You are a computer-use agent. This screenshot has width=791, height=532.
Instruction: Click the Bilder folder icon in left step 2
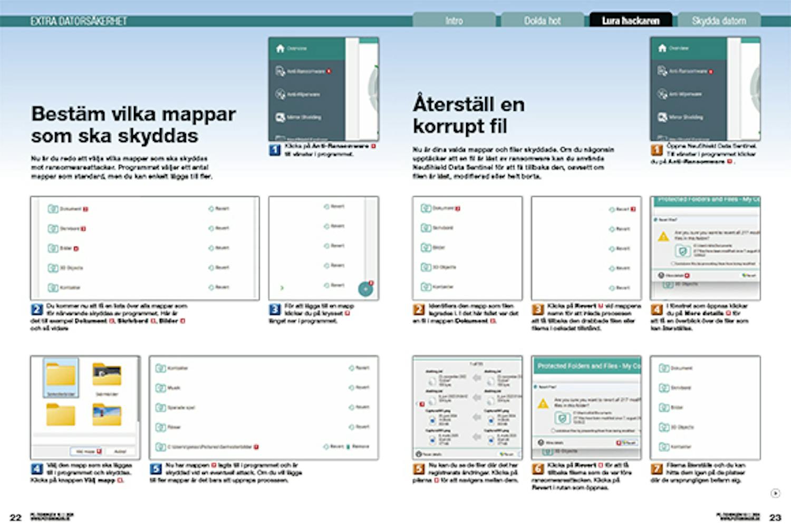coord(53,248)
